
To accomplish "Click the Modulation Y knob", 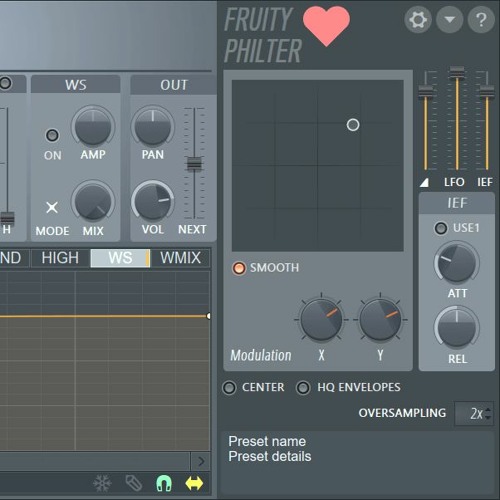I will coord(380,319).
